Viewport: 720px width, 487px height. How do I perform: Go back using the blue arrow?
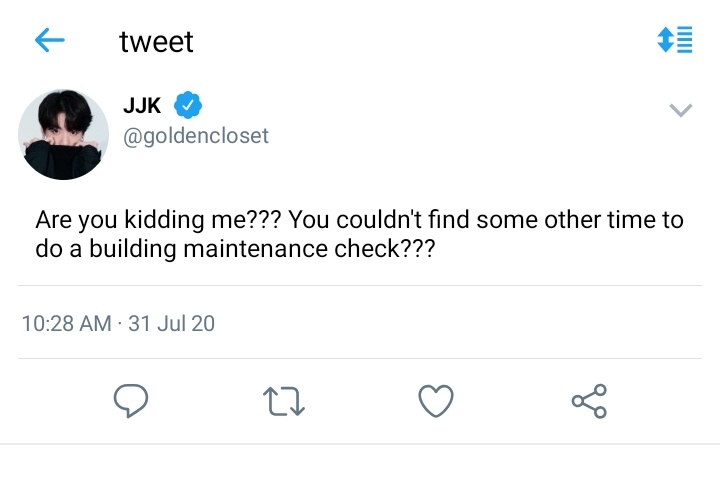[50, 40]
